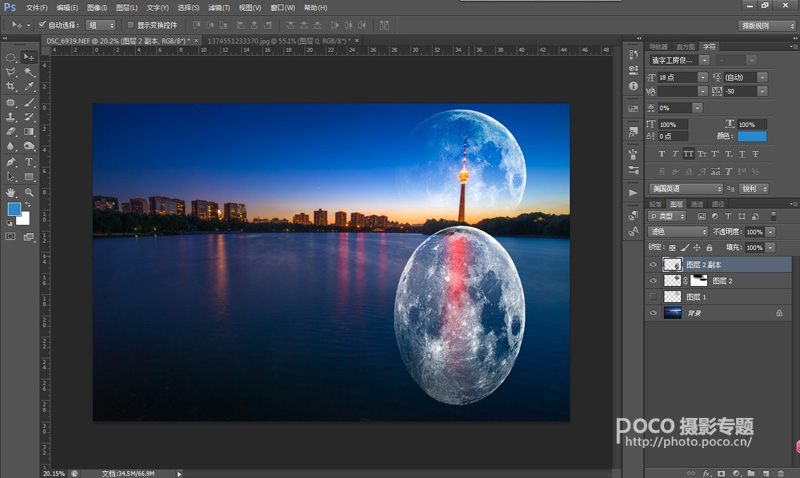Open the tracking -50 dropdown

click(x=762, y=91)
